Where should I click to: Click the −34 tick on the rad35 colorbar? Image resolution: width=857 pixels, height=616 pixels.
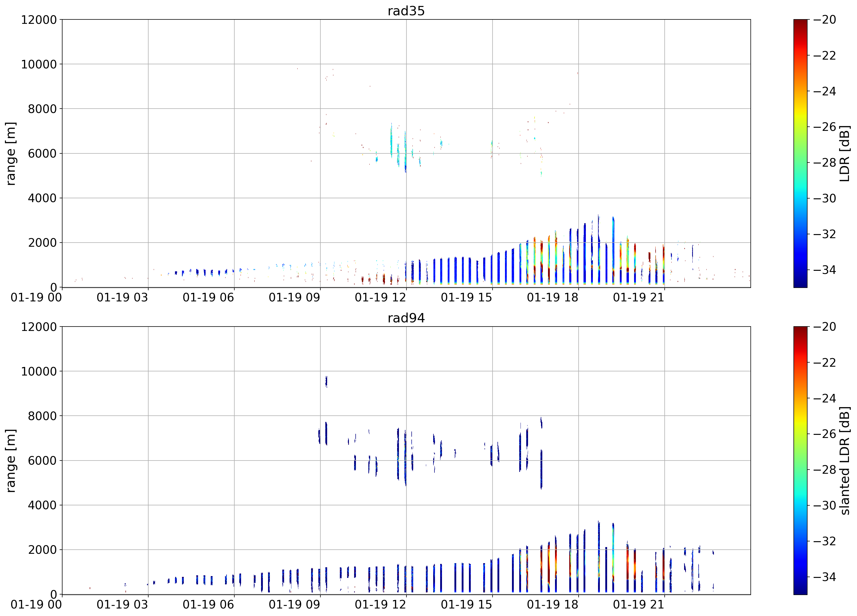tap(825, 270)
